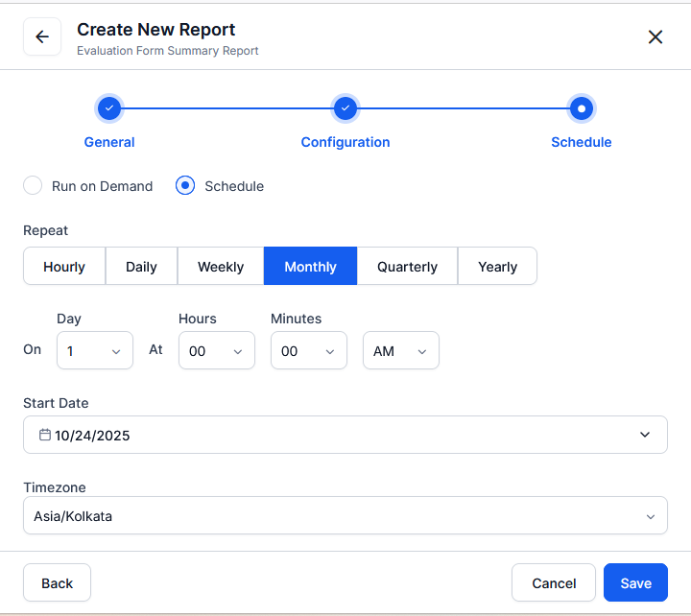The height and width of the screenshot is (616, 691).
Task: Click the Start Date field showing 10/24/2025
Action: (x=345, y=435)
